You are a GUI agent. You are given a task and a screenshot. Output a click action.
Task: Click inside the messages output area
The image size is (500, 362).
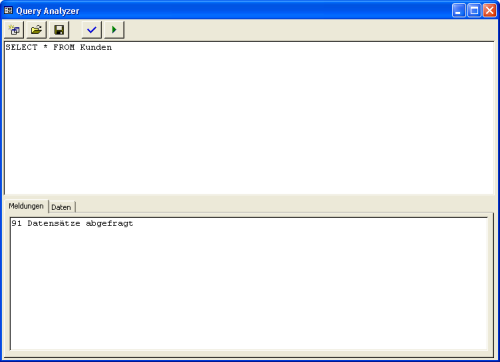[x=249, y=283]
